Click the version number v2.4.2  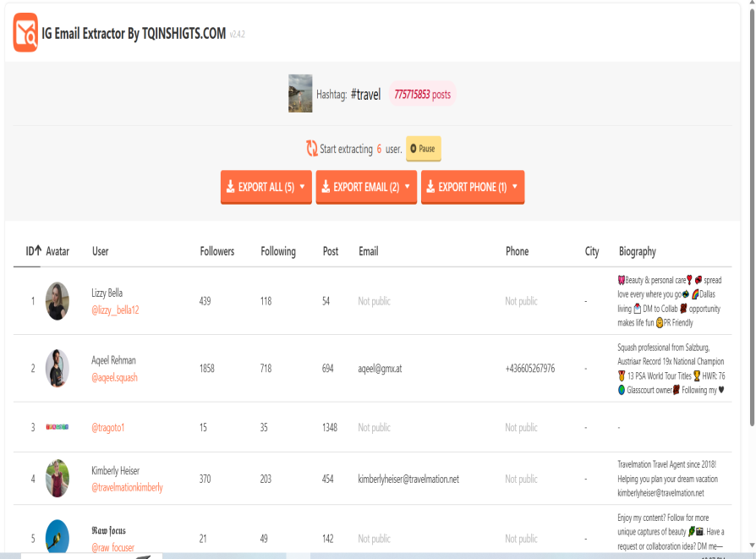coord(238,34)
